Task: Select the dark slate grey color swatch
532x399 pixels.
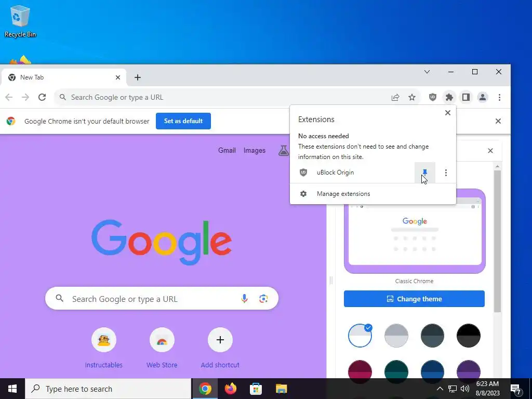Action: (x=432, y=336)
